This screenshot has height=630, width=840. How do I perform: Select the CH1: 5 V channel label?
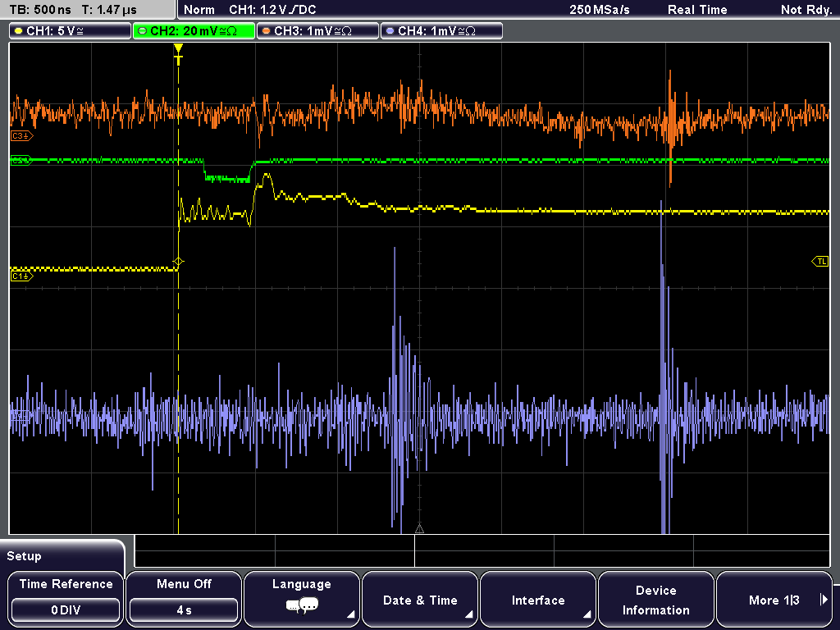[71, 31]
